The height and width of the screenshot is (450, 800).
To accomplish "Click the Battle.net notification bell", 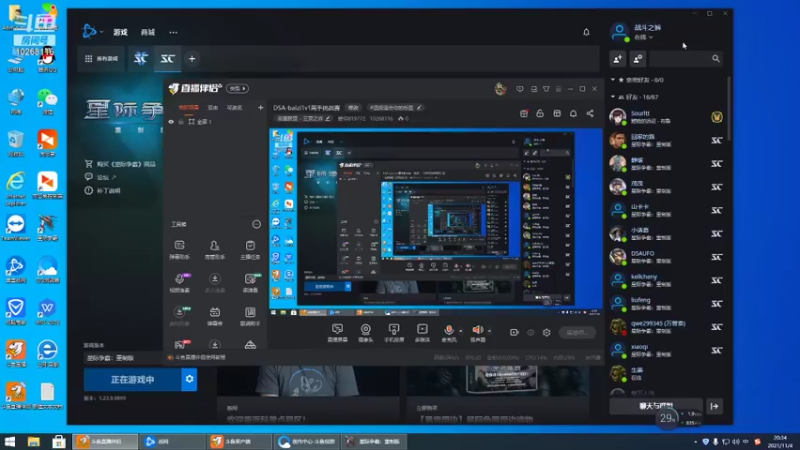I will click(x=586, y=32).
